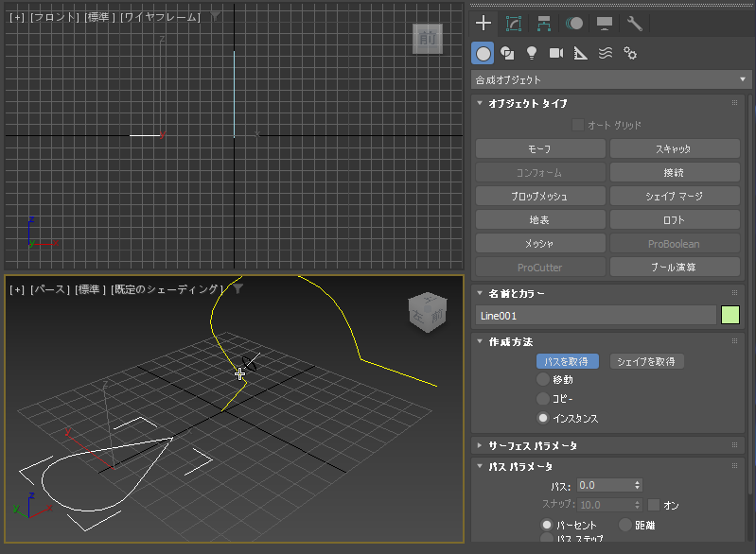The height and width of the screenshot is (554, 756).
Task: Open the [ワイヤフレーム] shading menu
Action: 160,17
